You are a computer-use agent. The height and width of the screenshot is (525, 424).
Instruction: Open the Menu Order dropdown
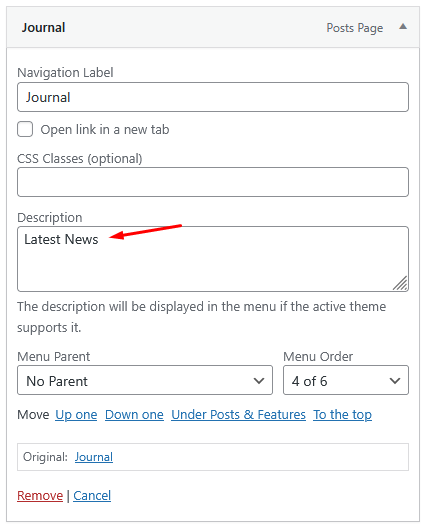tap(346, 380)
